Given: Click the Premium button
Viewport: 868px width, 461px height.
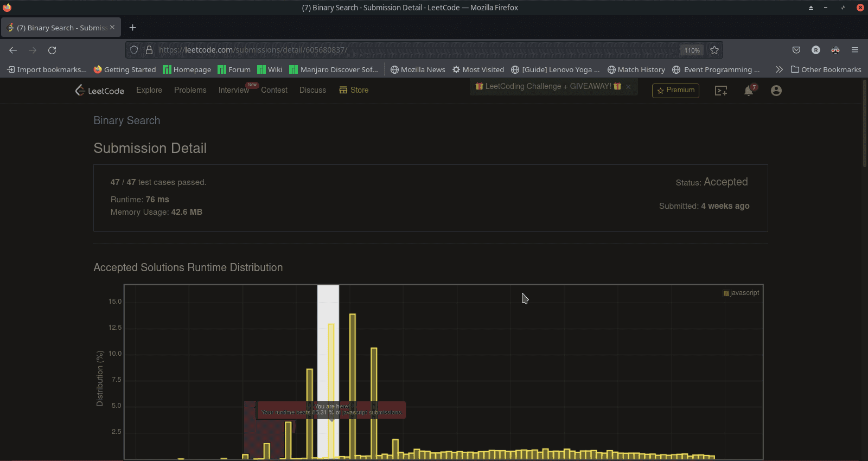Looking at the screenshot, I should click(675, 91).
